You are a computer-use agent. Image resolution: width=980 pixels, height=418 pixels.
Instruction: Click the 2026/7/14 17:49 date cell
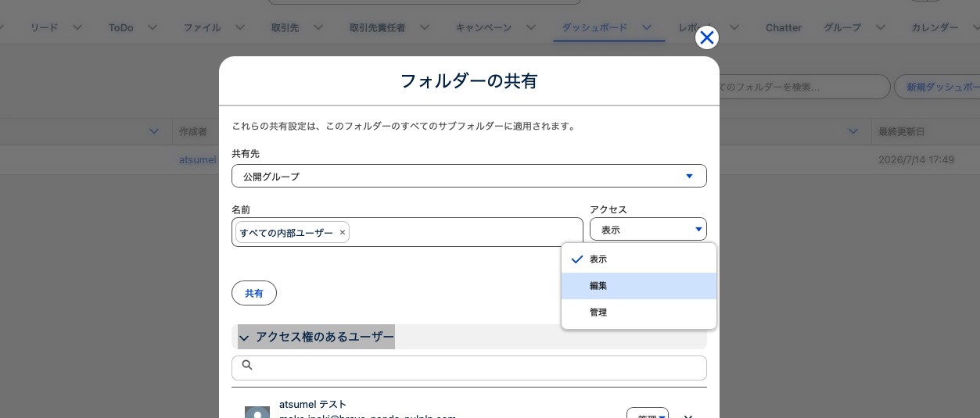[917, 159]
